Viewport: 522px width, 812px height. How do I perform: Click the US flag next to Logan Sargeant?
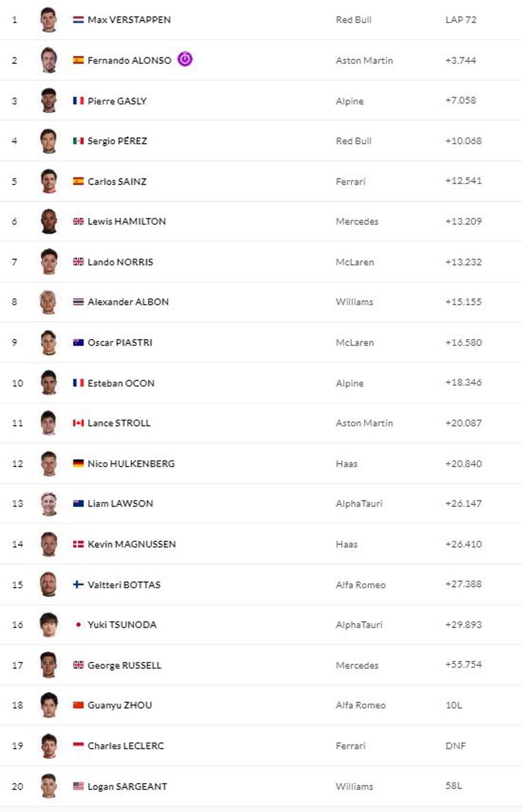(x=78, y=786)
